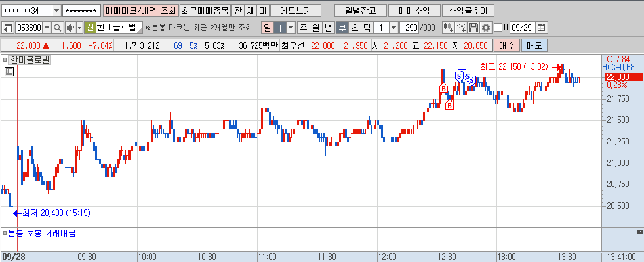Open the speaker options dropdown arrow
The width and height of the screenshot is (644, 262).
[x=79, y=28]
